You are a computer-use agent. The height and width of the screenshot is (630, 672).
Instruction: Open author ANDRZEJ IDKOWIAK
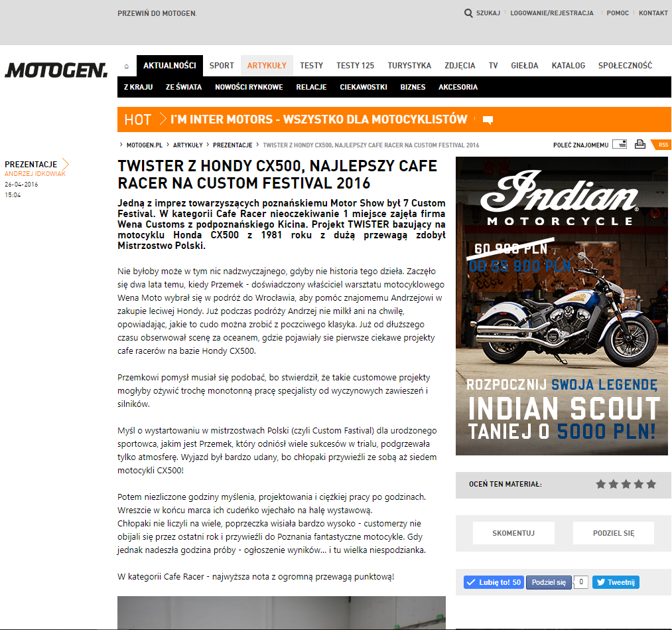[35, 174]
